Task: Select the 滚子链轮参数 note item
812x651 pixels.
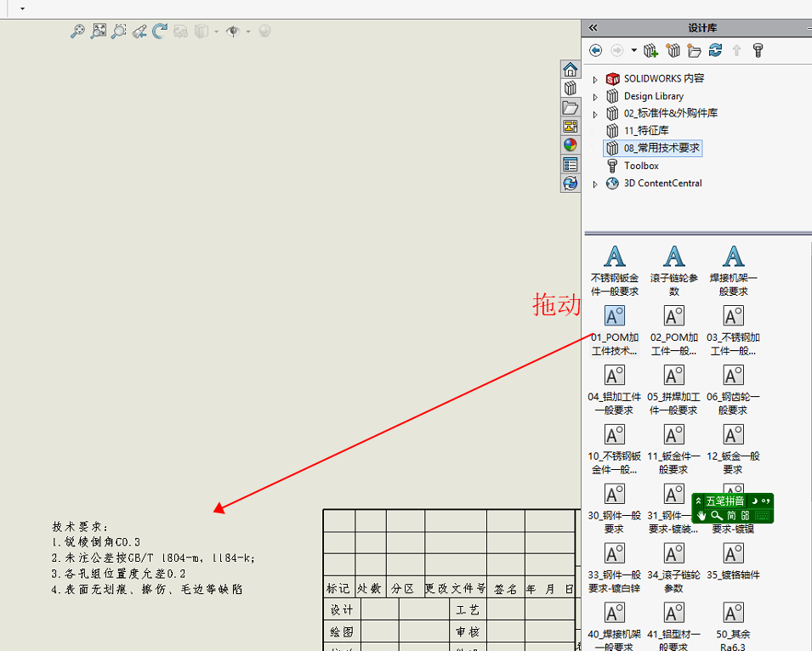Action: point(673,270)
